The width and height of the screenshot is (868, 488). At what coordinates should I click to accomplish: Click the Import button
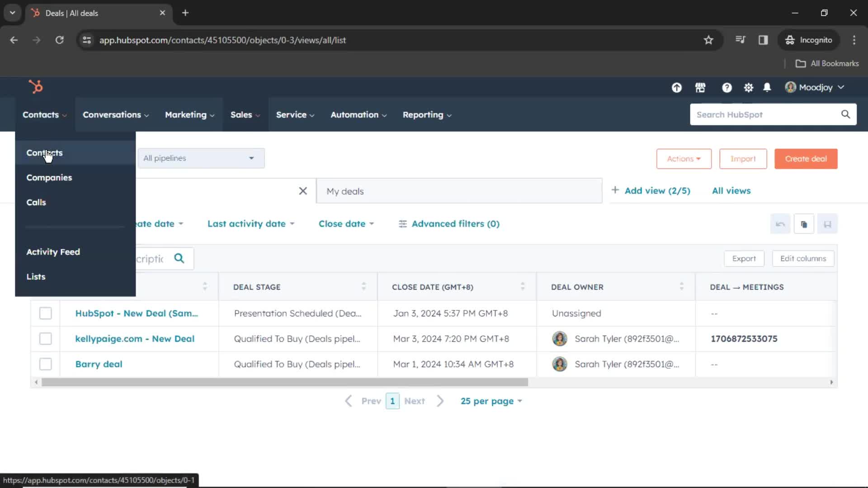[x=743, y=159]
